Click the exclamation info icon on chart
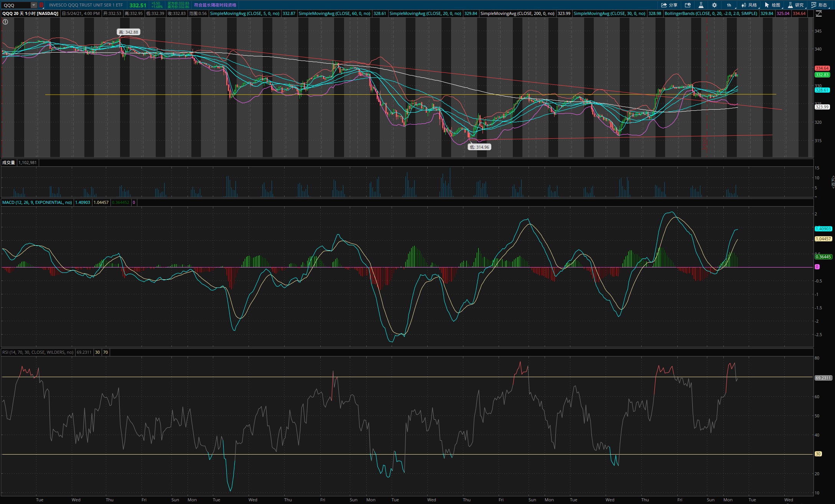Viewport: 835px width, 504px height. pos(5,22)
